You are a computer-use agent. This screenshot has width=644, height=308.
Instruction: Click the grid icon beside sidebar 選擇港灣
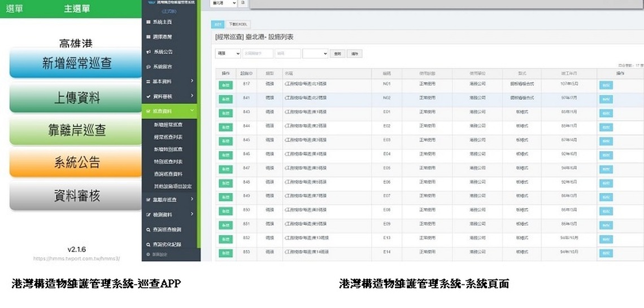[x=148, y=37]
